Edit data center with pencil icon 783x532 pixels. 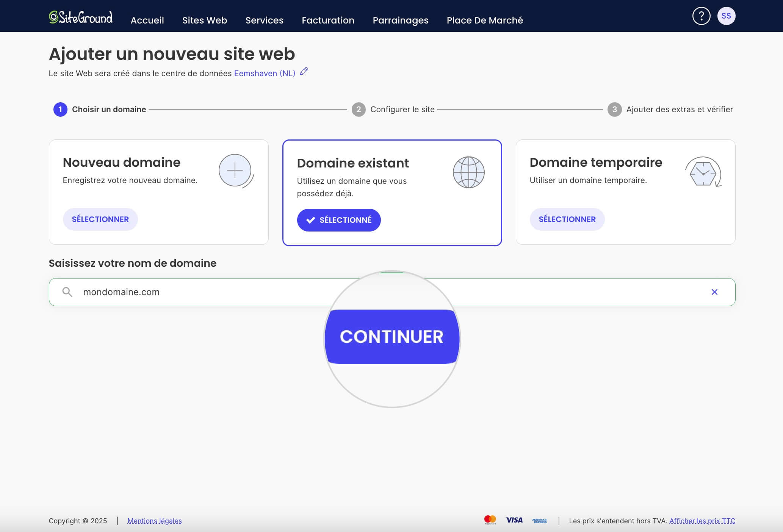[304, 71]
